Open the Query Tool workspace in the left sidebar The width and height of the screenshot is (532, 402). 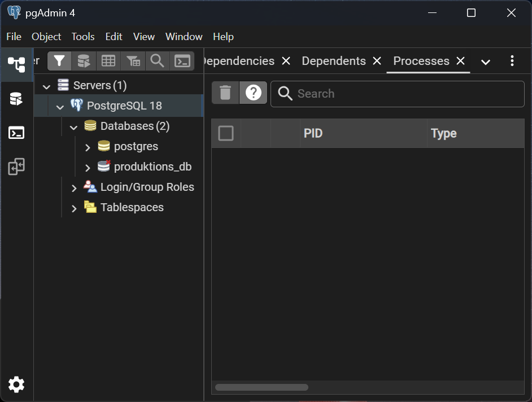click(16, 99)
